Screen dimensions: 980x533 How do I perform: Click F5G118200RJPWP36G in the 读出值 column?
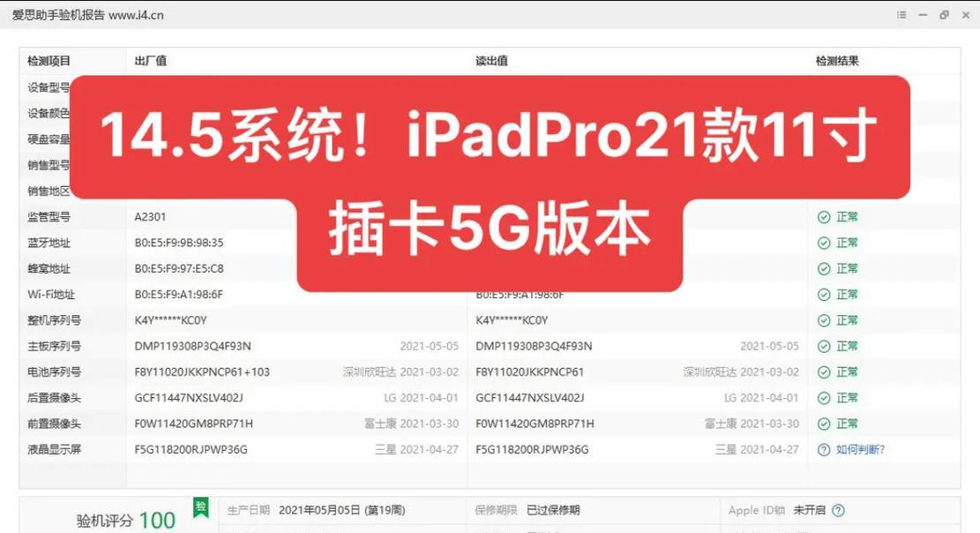(x=532, y=449)
